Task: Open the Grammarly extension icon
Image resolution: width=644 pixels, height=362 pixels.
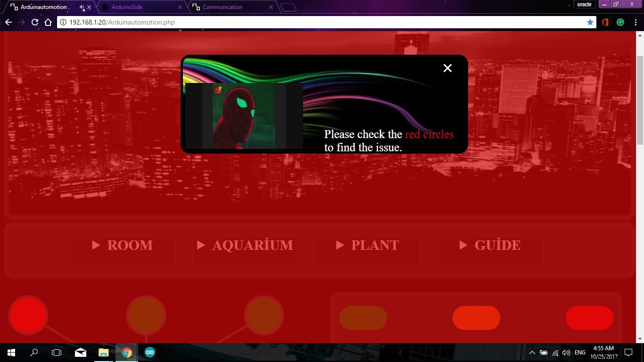Action: coord(620,22)
